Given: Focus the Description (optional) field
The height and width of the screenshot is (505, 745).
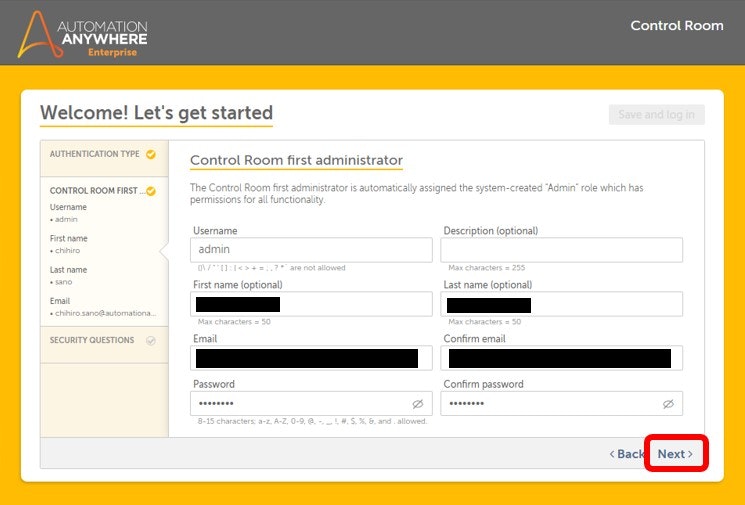Looking at the screenshot, I should point(562,250).
